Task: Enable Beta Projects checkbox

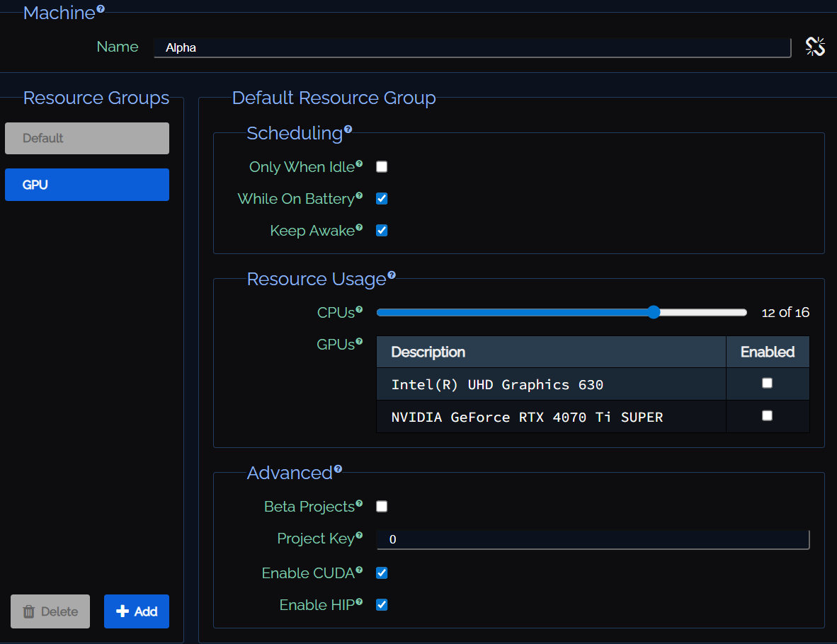Action: coord(382,506)
